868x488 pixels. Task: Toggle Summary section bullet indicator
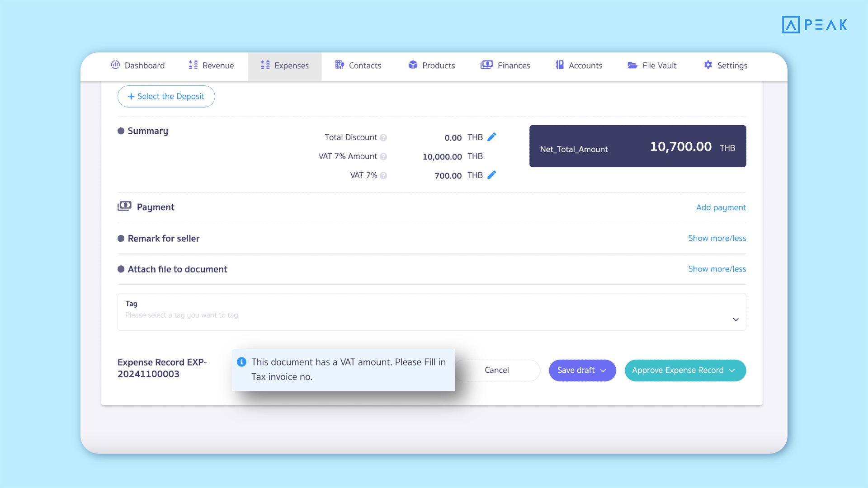pos(120,131)
